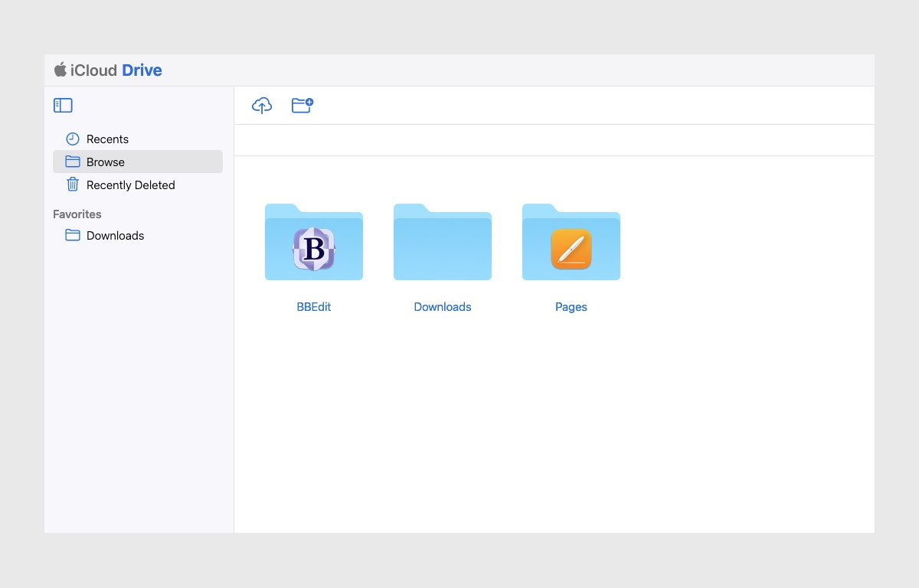Screen dimensions: 919x588
Task: Click the cloud upload icon
Action: tap(262, 106)
